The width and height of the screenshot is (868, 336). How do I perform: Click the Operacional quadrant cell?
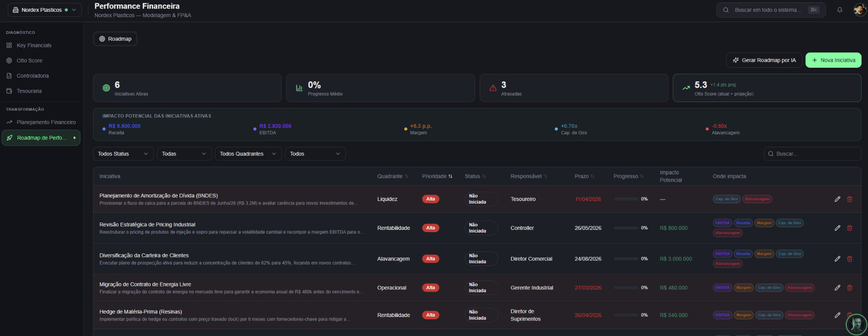[x=392, y=288]
